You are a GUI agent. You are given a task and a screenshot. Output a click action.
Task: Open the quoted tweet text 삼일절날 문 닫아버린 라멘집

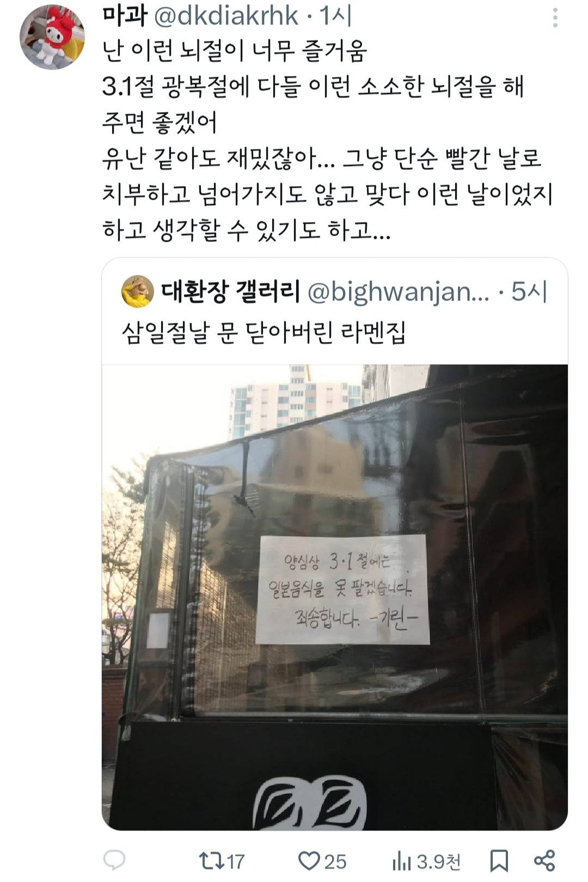pos(264,332)
